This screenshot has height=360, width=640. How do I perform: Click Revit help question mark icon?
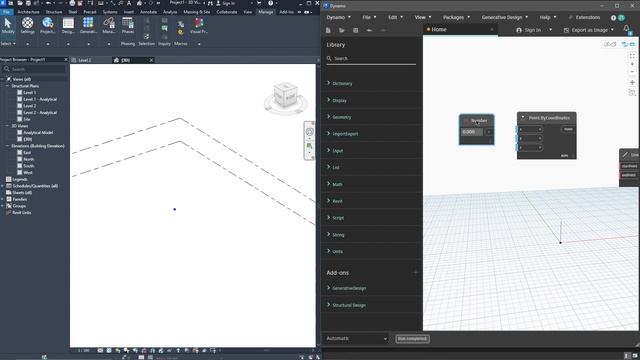[x=270, y=3]
